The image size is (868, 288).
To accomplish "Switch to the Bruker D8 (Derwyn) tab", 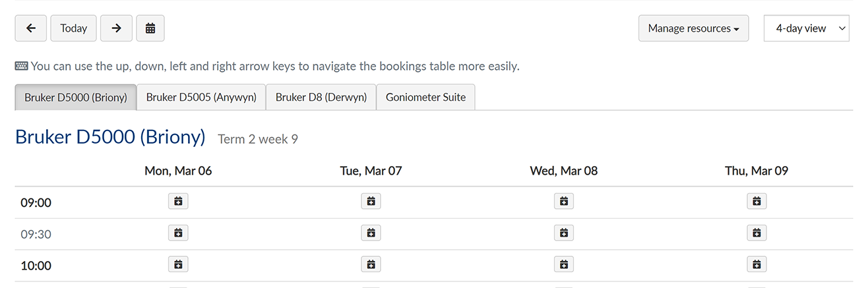I will pos(321,97).
